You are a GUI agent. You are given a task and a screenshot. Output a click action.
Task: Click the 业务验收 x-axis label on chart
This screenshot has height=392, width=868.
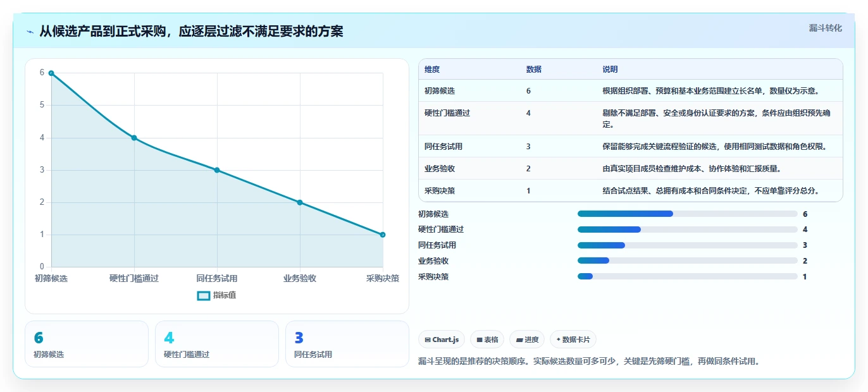[x=300, y=279]
